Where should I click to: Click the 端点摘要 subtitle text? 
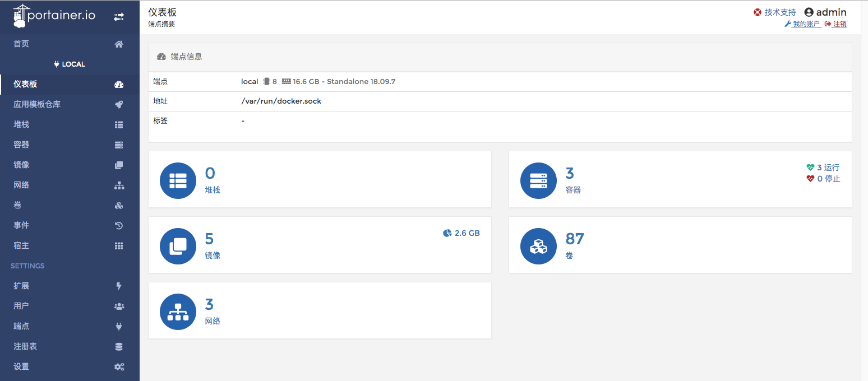coord(161,24)
